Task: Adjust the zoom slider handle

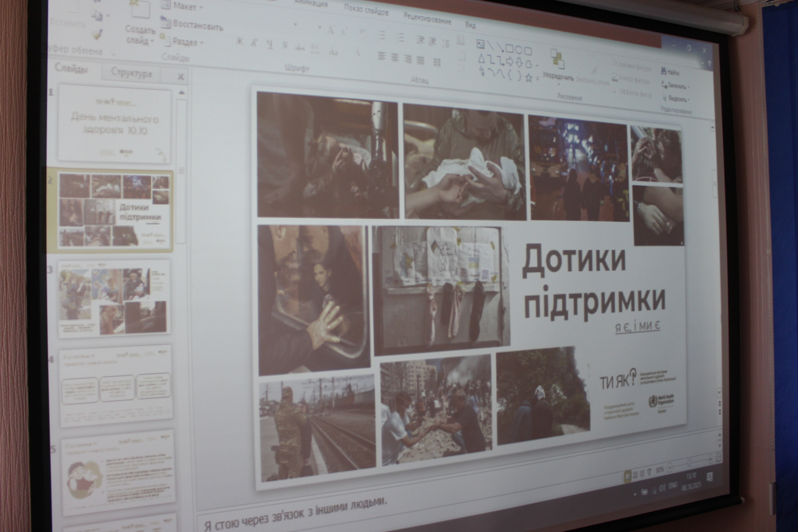Action: (x=689, y=463)
